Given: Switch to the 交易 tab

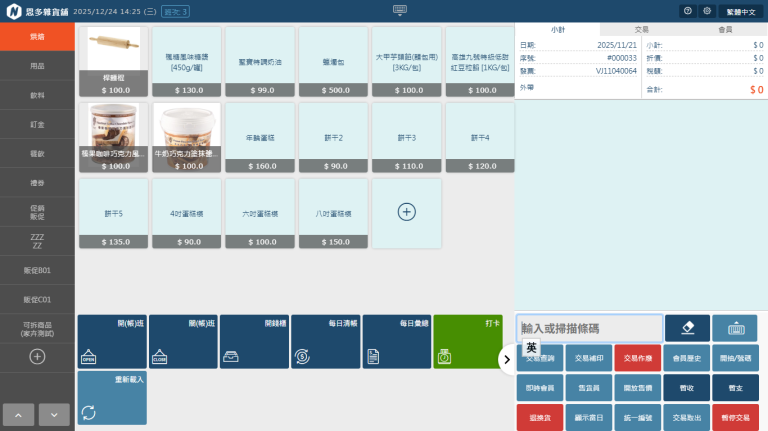Looking at the screenshot, I should [642, 30].
